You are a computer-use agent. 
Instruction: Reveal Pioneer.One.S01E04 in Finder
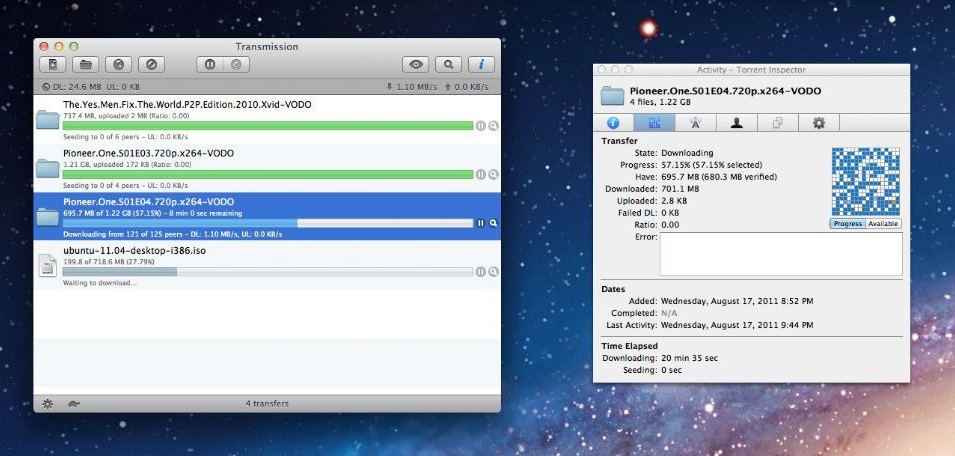[x=493, y=223]
